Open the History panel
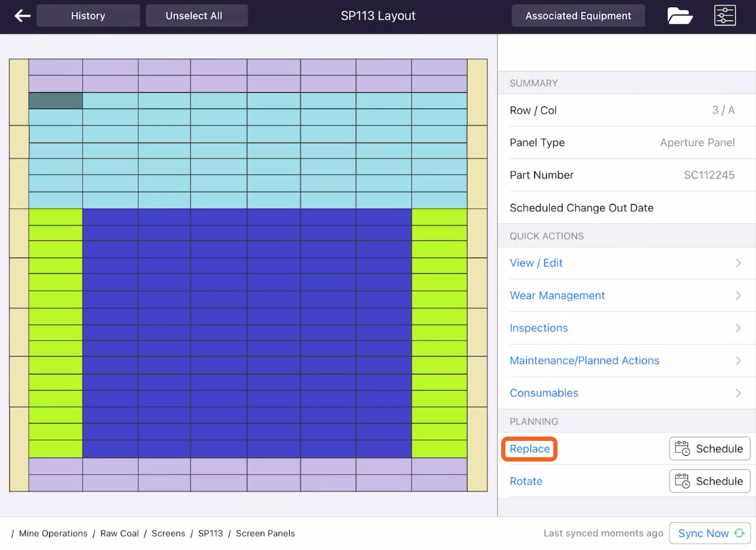756x550 pixels. [x=88, y=15]
